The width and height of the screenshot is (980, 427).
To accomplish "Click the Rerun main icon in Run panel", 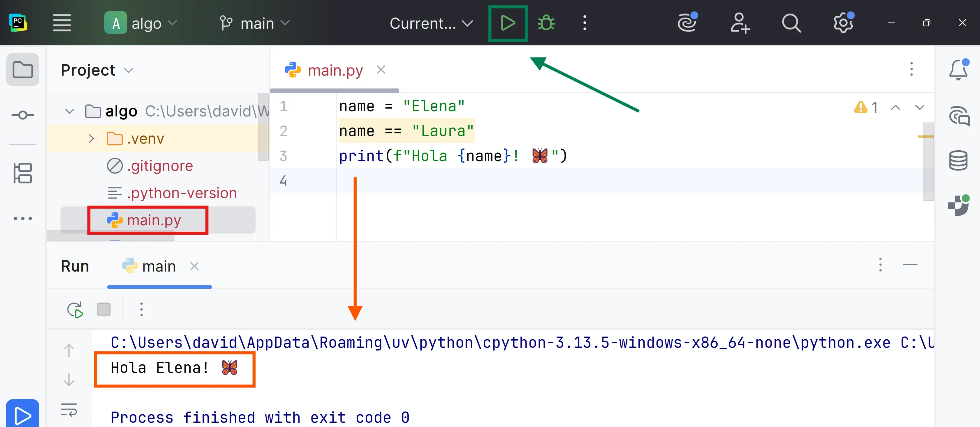I will point(75,309).
